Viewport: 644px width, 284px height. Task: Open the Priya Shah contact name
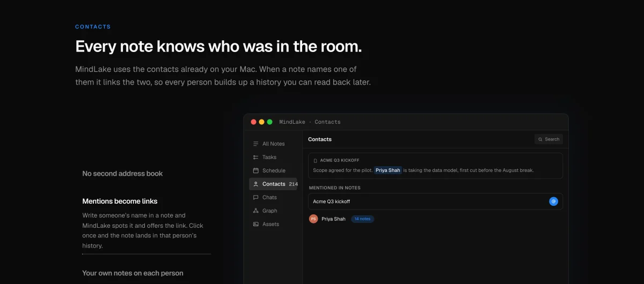pyautogui.click(x=333, y=219)
